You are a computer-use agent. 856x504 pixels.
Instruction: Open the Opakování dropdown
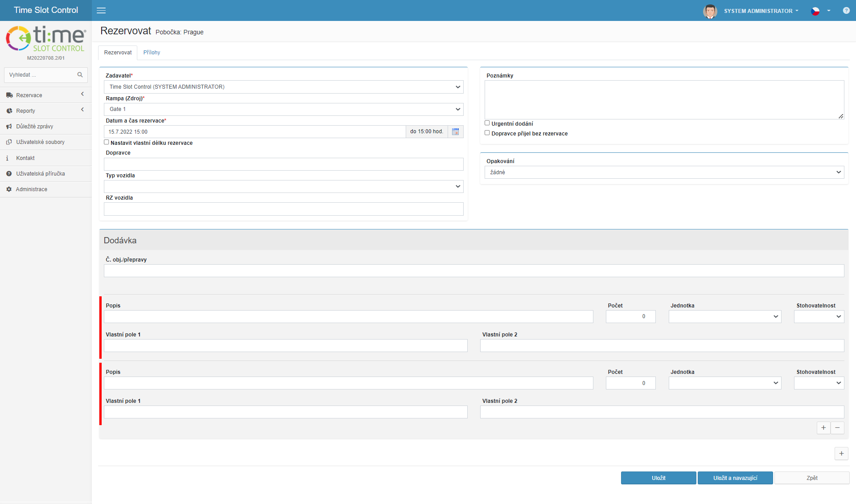(x=664, y=172)
